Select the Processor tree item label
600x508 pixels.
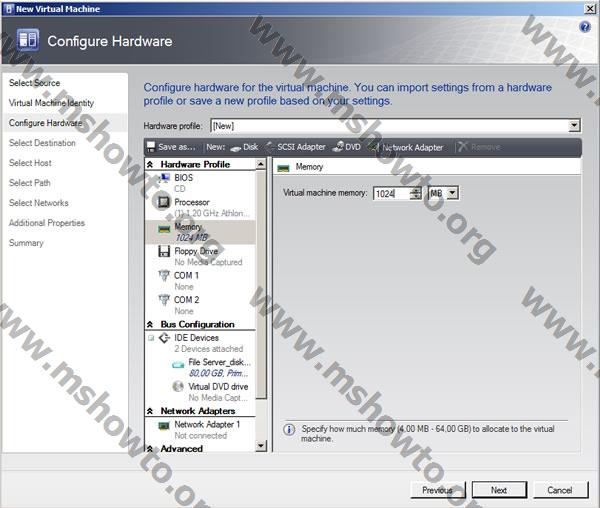point(192,202)
